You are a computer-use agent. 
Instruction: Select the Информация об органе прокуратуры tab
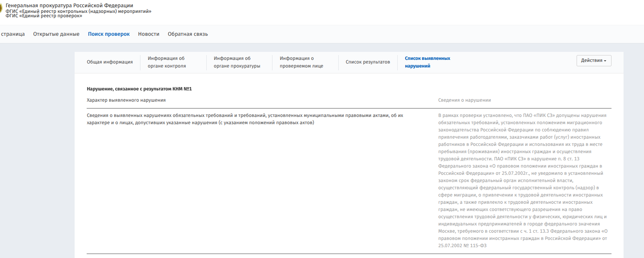[237, 62]
